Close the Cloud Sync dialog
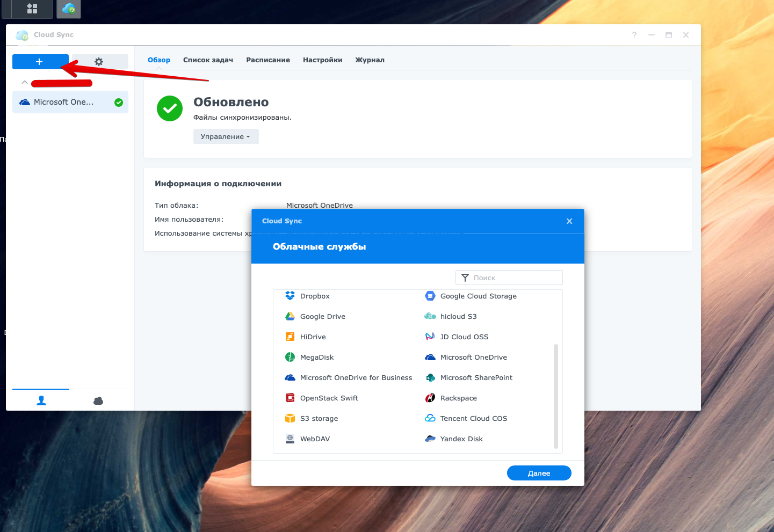This screenshot has width=774, height=532. point(569,221)
